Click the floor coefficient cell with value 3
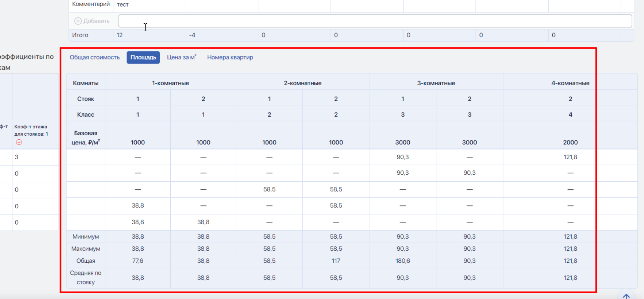 35,157
